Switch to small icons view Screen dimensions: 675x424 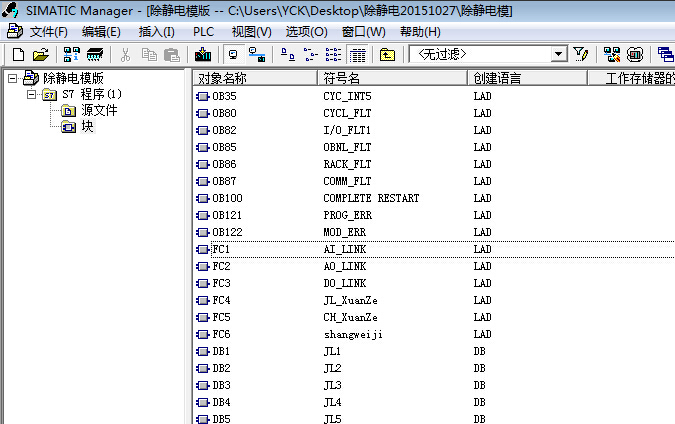point(311,55)
